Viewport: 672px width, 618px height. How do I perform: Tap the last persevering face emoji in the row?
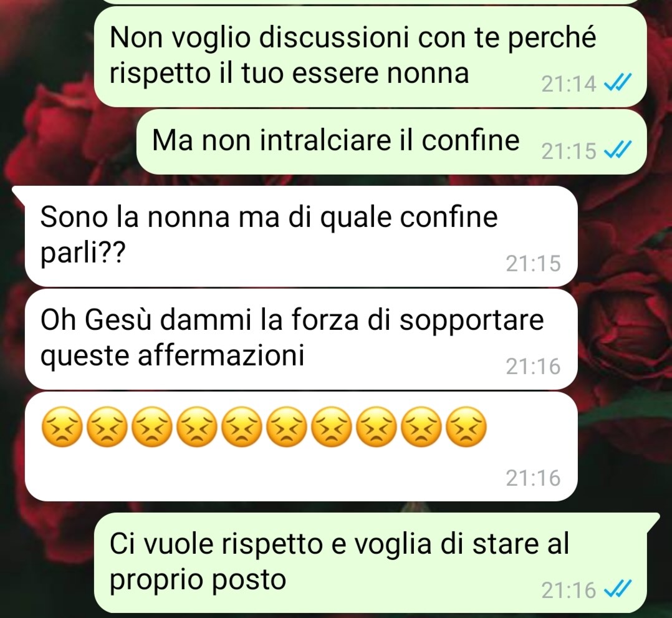pyautogui.click(x=466, y=427)
